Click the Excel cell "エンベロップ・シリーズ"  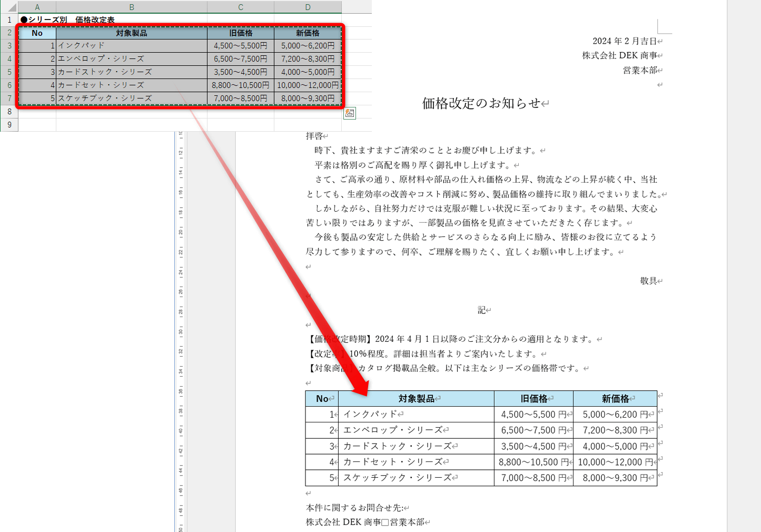[132, 59]
